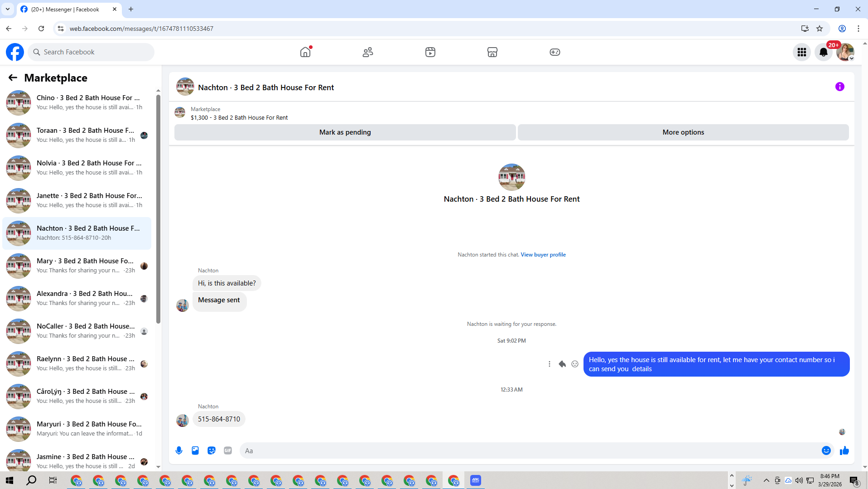Show hidden system tray icons

(x=767, y=480)
